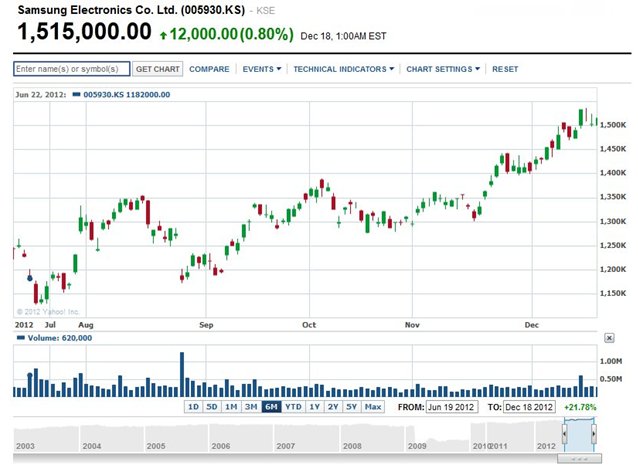Viewport: 638px width, 475px height.
Task: Click the 005930.KS legend marker icon
Action: click(x=76, y=94)
